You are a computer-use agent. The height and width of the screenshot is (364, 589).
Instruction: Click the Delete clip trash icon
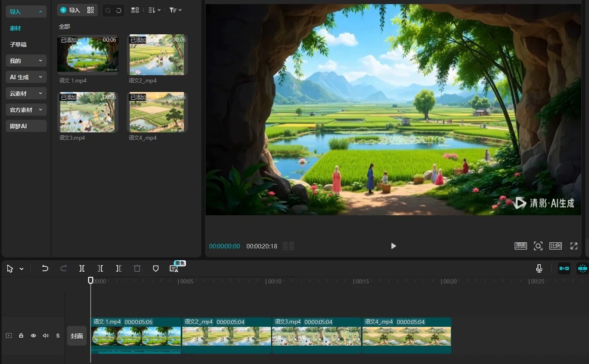click(x=137, y=268)
